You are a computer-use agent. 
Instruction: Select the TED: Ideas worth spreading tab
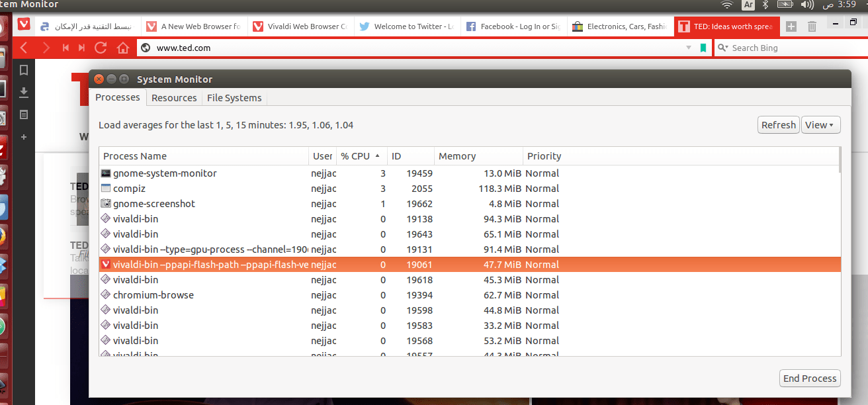click(726, 26)
